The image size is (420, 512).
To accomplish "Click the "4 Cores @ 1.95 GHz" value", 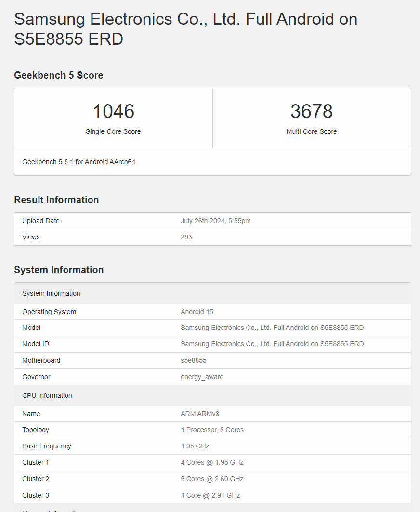I will tap(212, 463).
